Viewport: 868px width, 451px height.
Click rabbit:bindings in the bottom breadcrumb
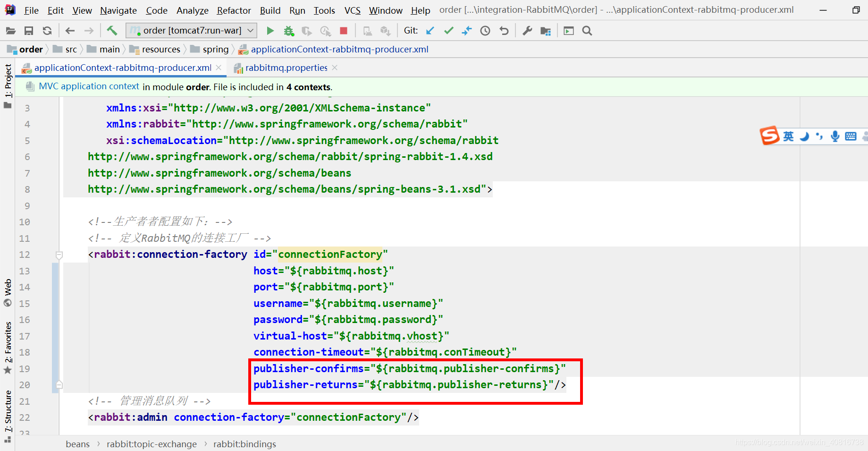click(x=244, y=444)
